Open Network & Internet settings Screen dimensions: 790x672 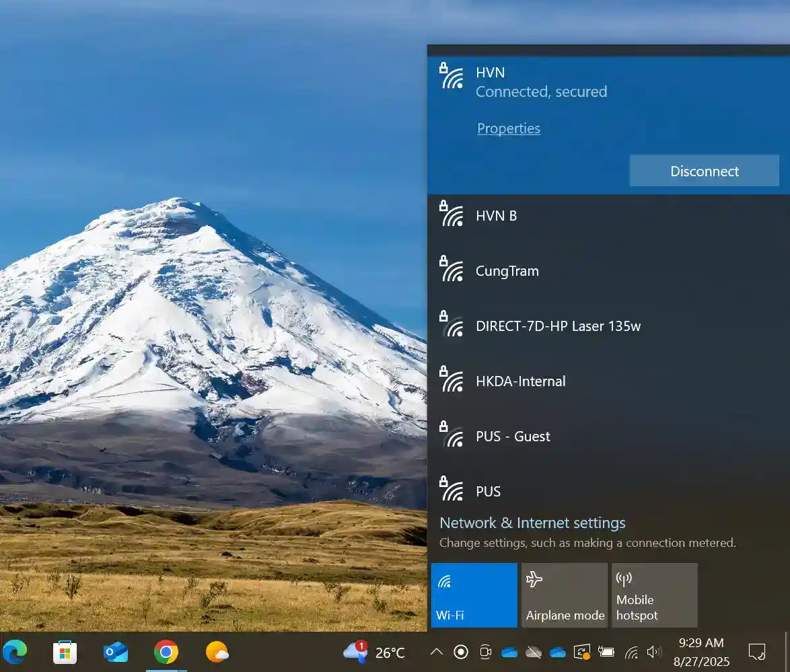[532, 523]
